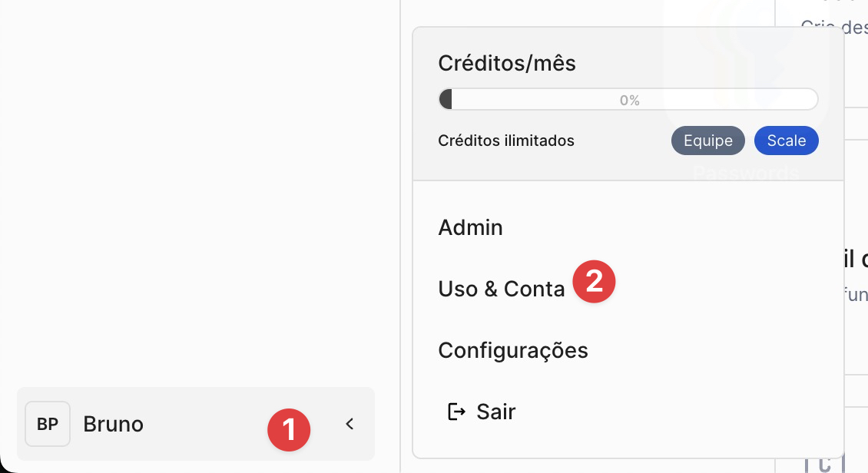Click the bracketed icon at the bottom right
868x473 pixels.
(x=823, y=462)
